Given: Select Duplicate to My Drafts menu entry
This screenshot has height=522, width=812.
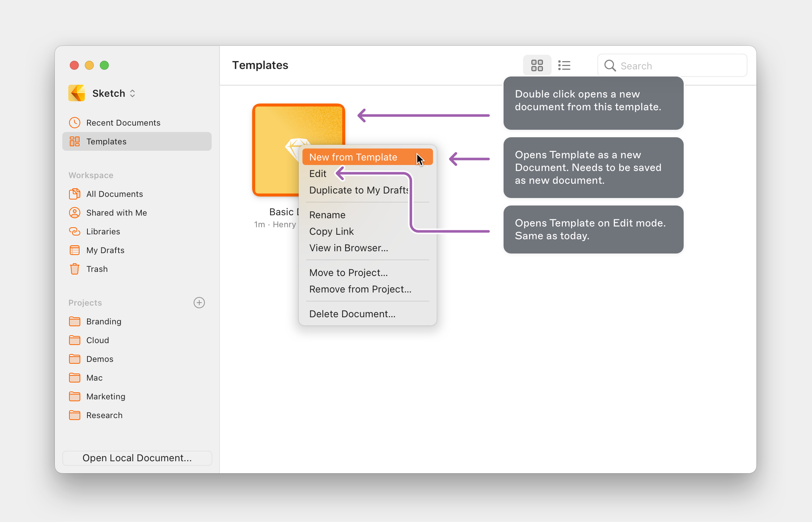Looking at the screenshot, I should (x=358, y=190).
